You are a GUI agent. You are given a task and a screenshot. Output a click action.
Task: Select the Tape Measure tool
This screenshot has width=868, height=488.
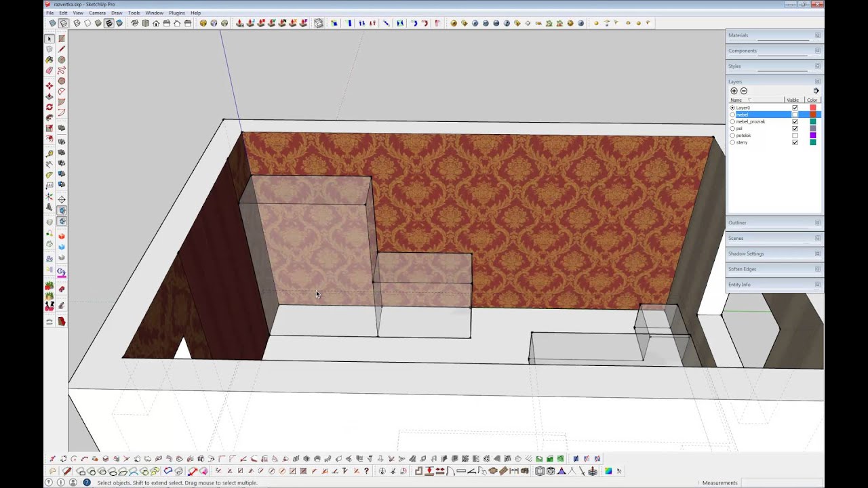pyautogui.click(x=49, y=153)
